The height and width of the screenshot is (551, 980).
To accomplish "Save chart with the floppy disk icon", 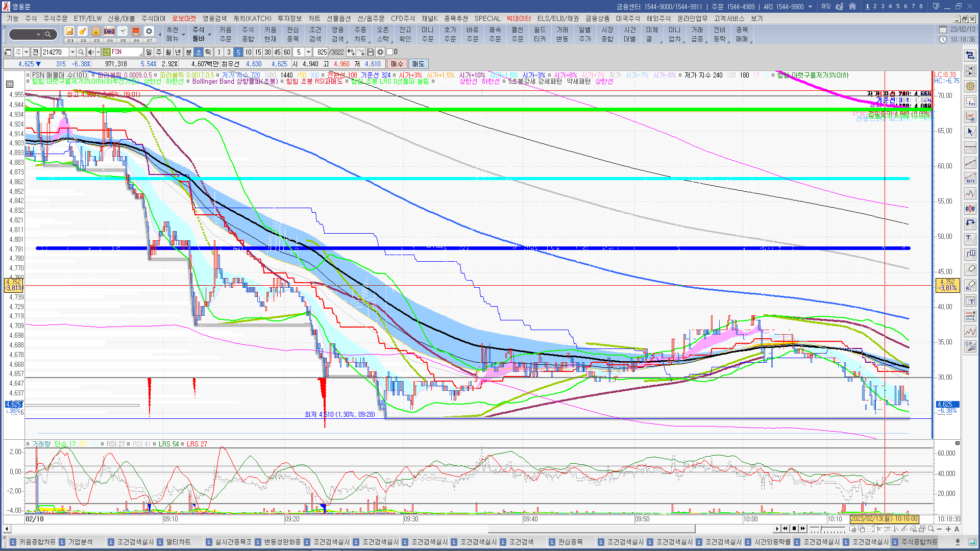I will click(x=371, y=52).
